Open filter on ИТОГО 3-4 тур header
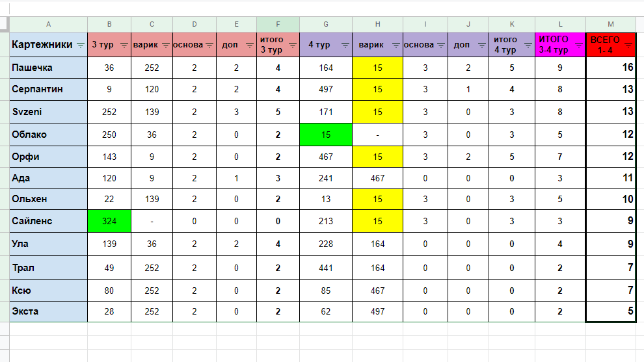This screenshot has height=362, width=644. tap(579, 45)
